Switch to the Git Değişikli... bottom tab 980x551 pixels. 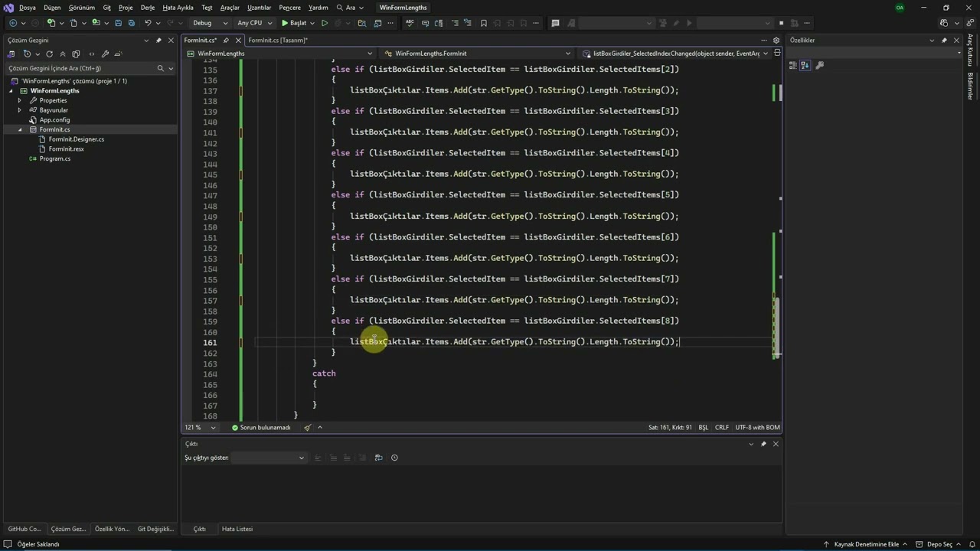tap(156, 529)
